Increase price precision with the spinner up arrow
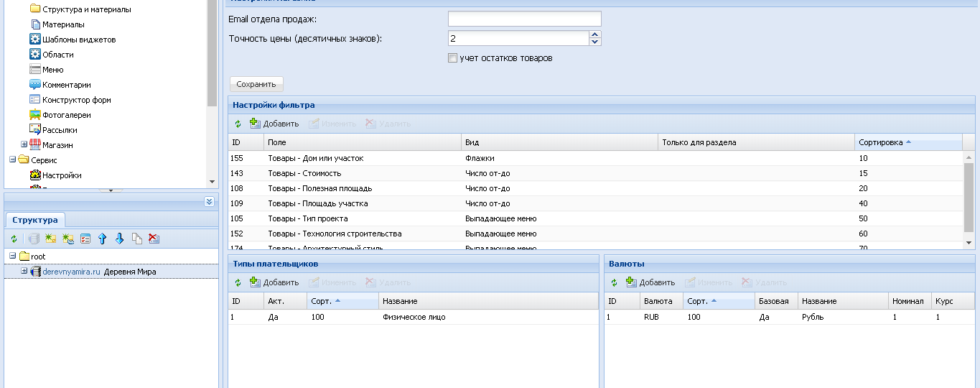This screenshot has width=980, height=388. point(594,34)
